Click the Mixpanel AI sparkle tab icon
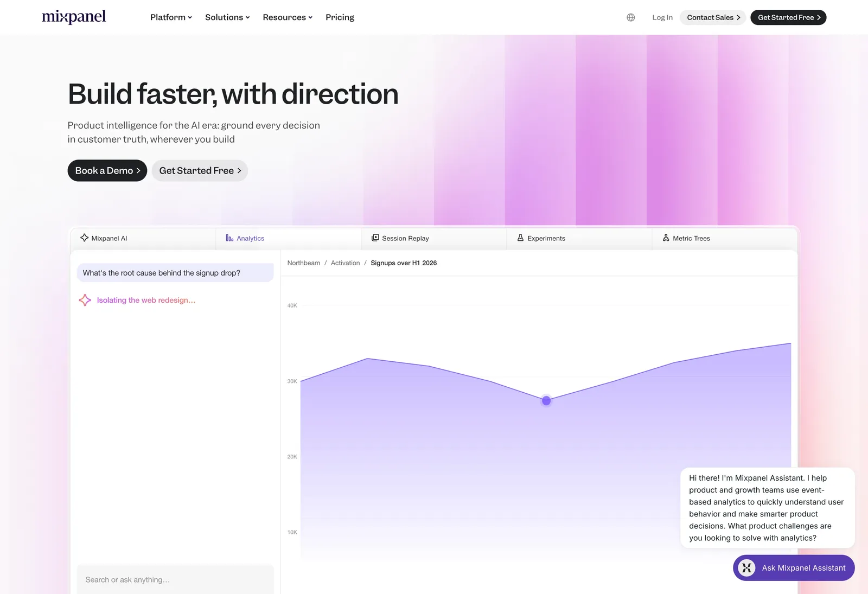The image size is (868, 594). pyautogui.click(x=85, y=238)
